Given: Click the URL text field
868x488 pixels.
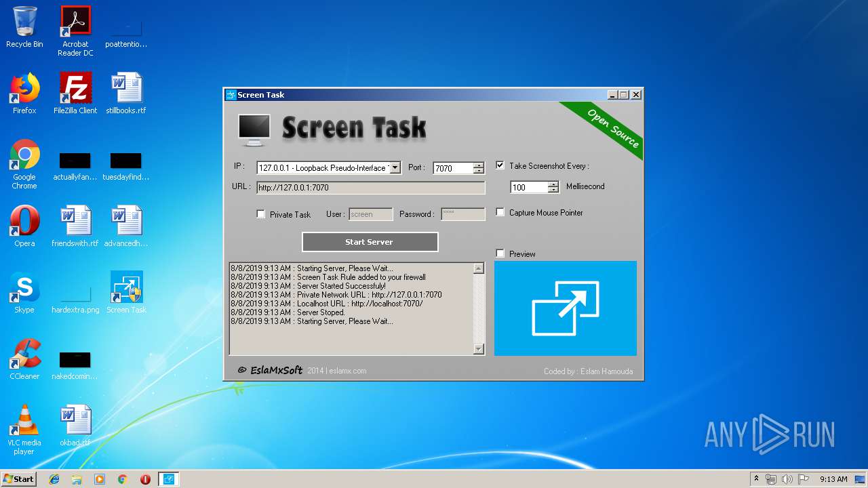Looking at the screenshot, I should (371, 187).
